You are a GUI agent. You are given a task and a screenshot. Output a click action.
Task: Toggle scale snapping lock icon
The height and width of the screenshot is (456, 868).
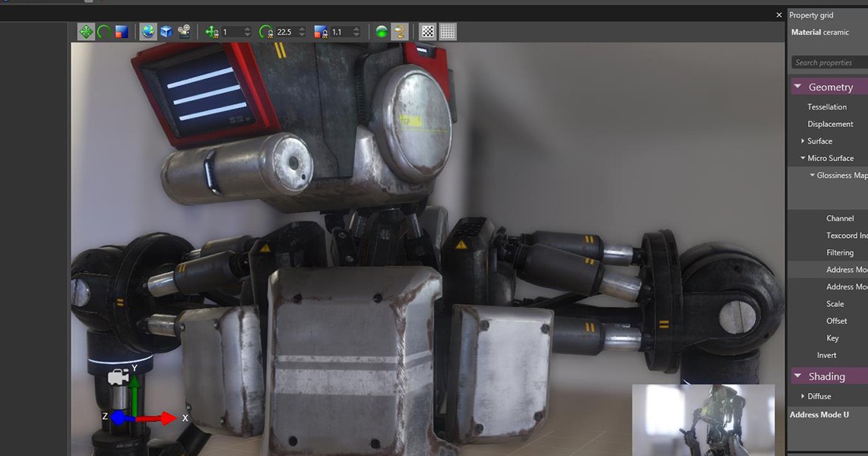pos(321,32)
